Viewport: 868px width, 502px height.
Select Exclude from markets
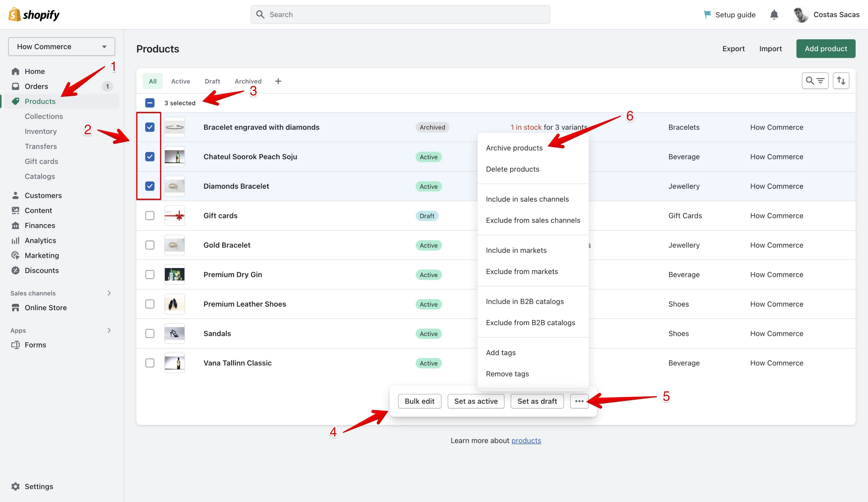point(522,271)
